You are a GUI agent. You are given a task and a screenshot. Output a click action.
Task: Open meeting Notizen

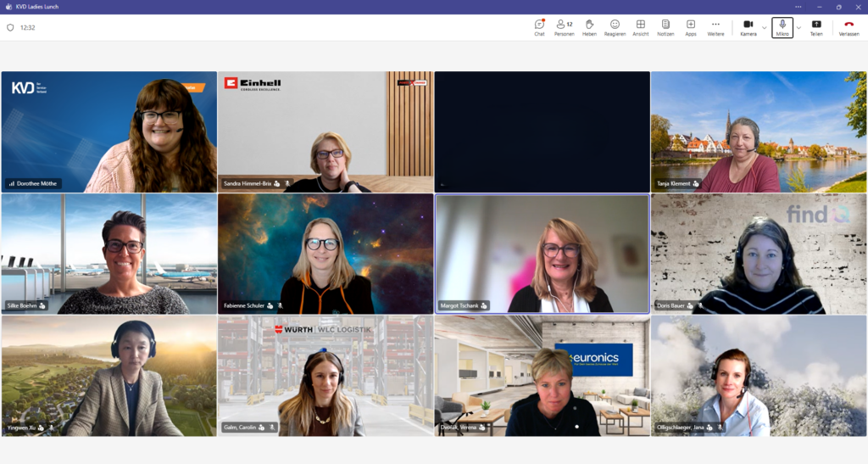[665, 27]
